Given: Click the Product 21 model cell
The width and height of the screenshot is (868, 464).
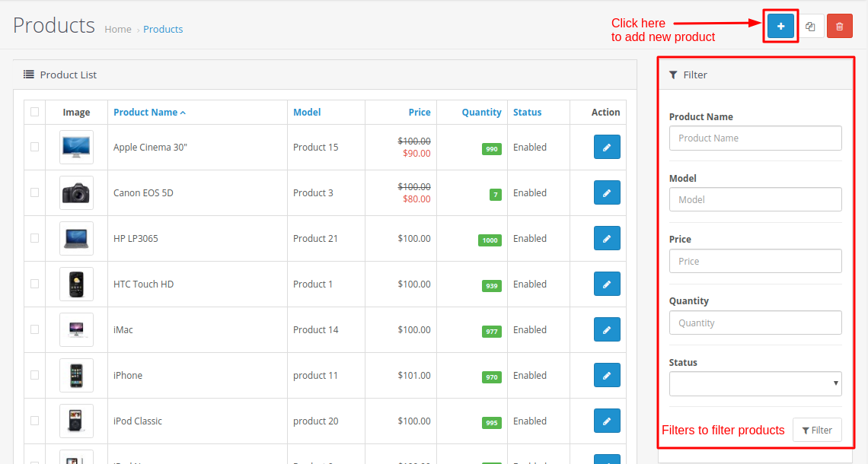Looking at the screenshot, I should [x=315, y=238].
